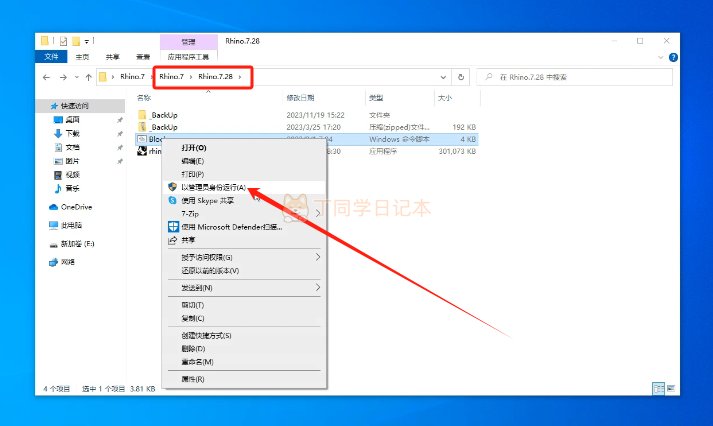Open the 发送到(N) submenu

[x=245, y=288]
